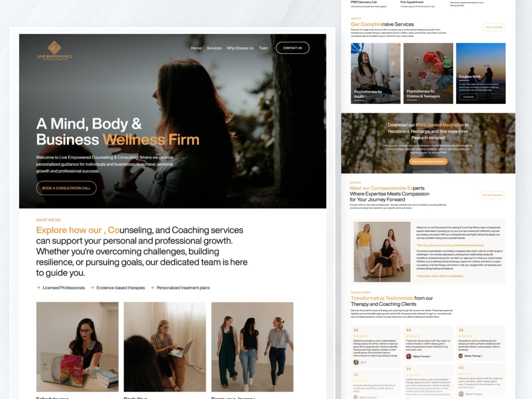The height and width of the screenshot is (399, 532).
Task: Click see all services button
Action: [x=494, y=27]
